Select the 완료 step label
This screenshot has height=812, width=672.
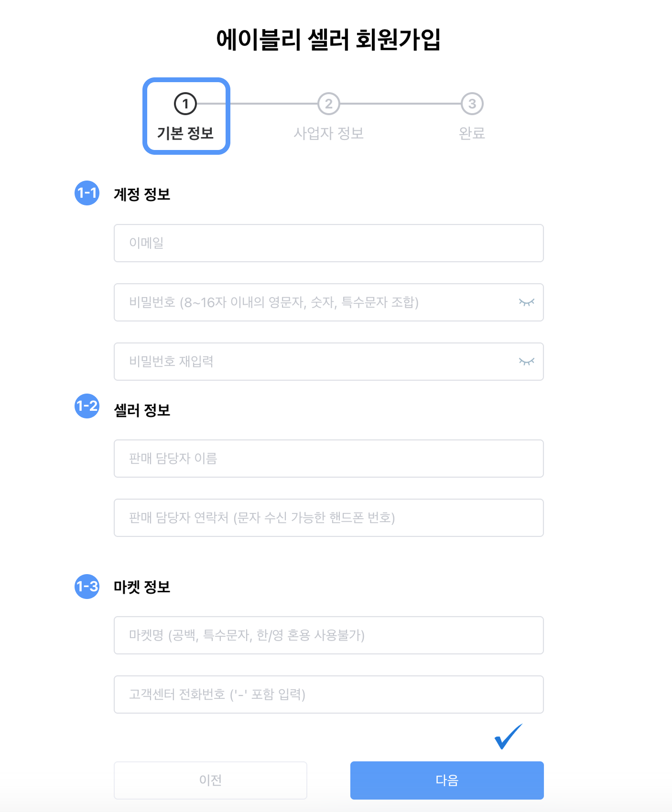(x=472, y=134)
